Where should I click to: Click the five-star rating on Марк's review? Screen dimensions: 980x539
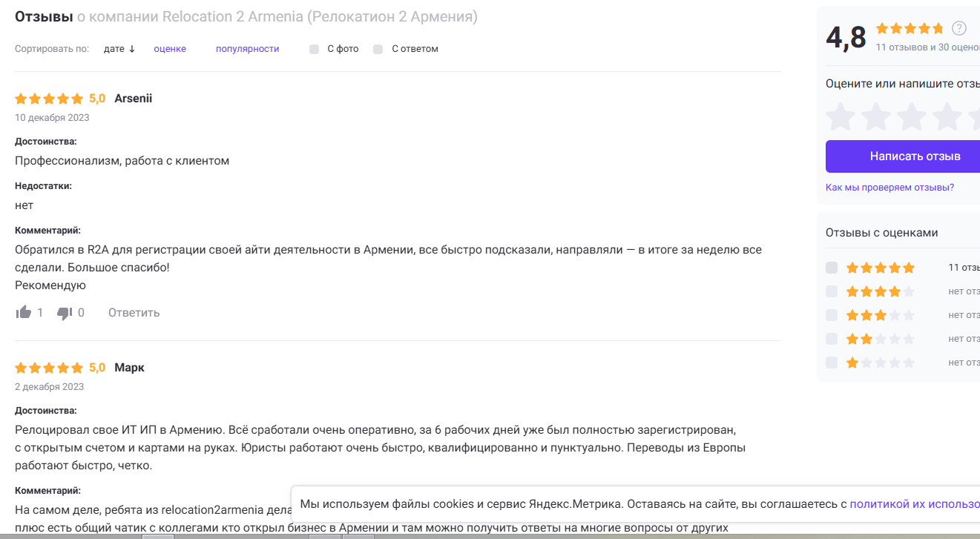pyautogui.click(x=49, y=368)
